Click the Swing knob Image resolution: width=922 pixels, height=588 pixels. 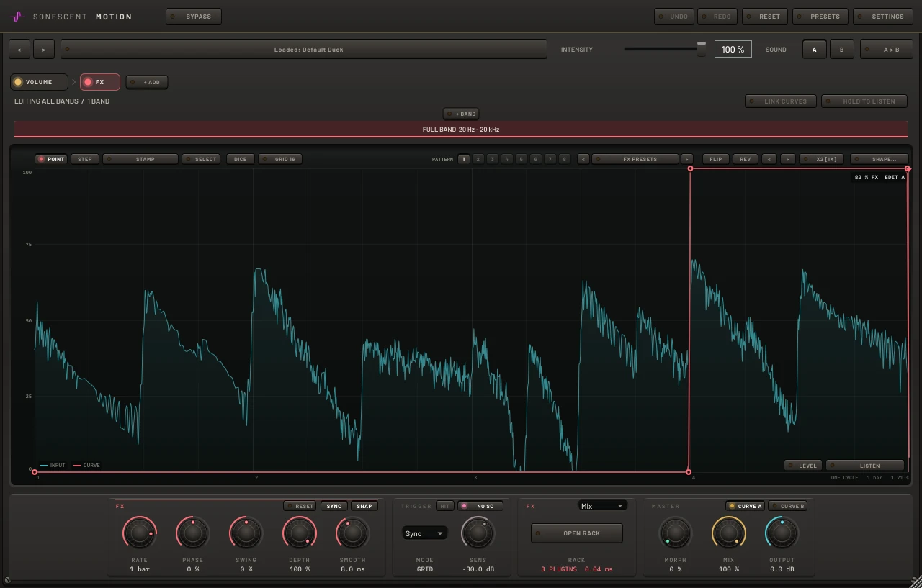[246, 533]
